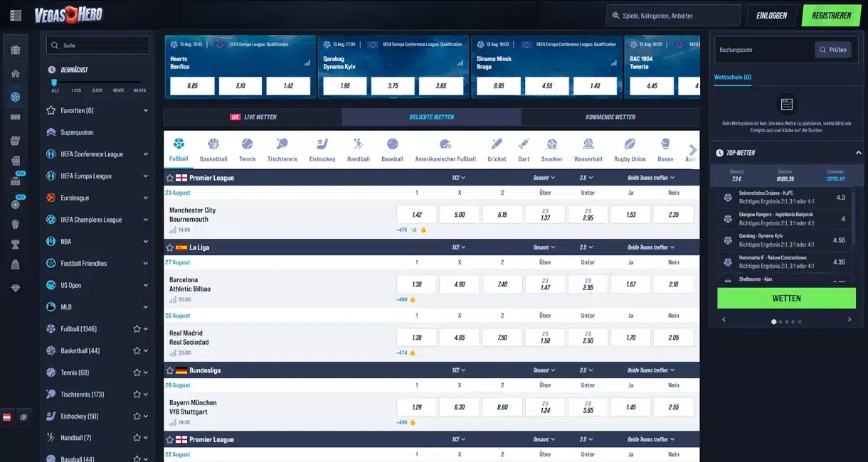Toggle favorite star for Fußball (1346)
This screenshot has height=462, width=868.
(x=137, y=329)
